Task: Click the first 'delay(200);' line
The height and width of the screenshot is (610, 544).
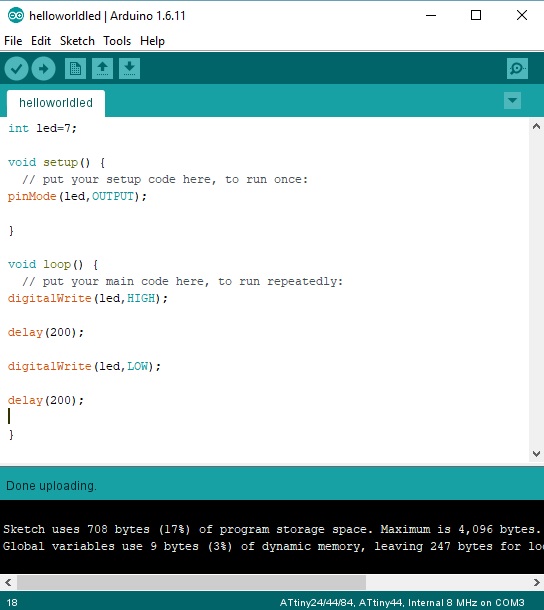Action: pyautogui.click(x=46, y=333)
